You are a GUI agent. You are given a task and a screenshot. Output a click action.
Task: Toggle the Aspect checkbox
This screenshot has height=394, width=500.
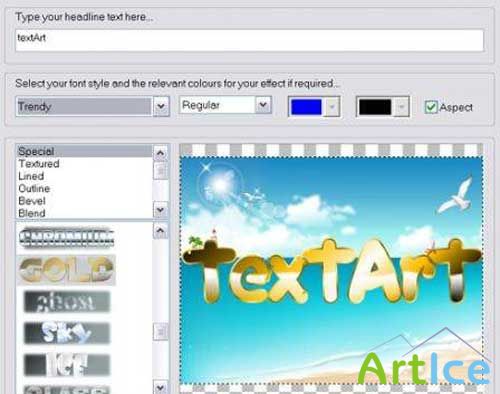click(431, 107)
